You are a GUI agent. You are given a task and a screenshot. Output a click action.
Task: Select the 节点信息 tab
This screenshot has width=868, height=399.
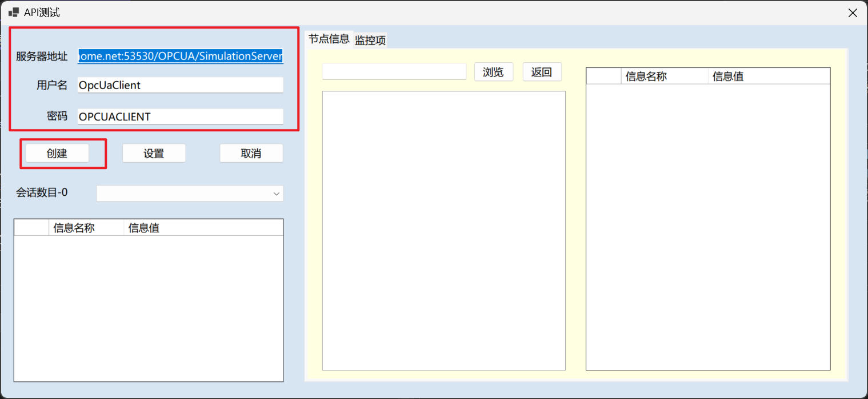(329, 39)
